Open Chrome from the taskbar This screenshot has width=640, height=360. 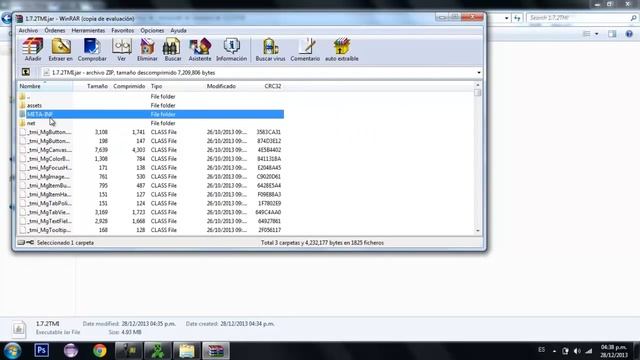click(99, 351)
